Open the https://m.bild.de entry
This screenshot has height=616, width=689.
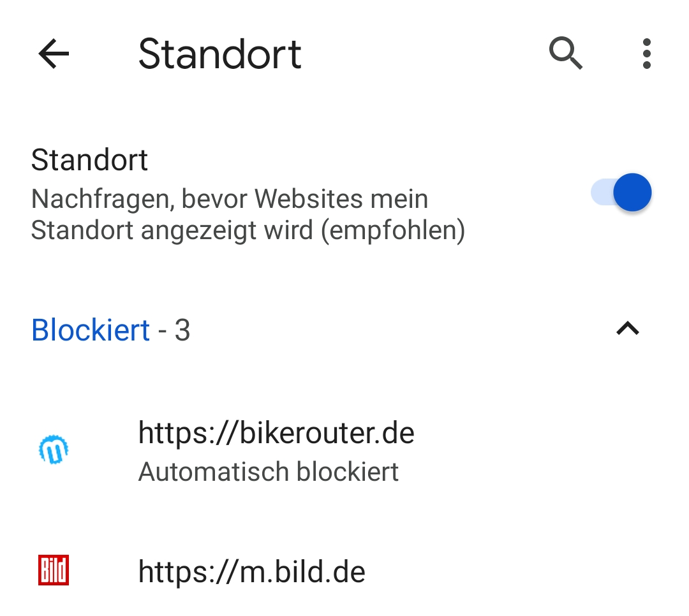[x=344, y=571]
